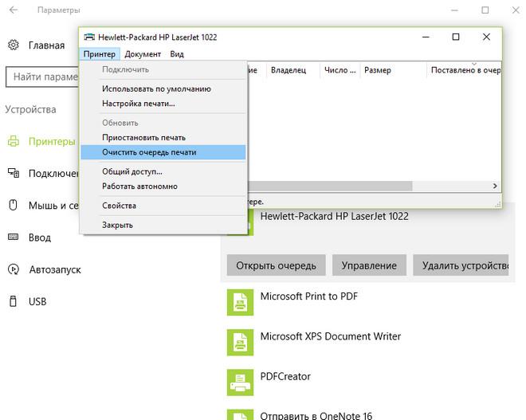Click the Главная gear icon
This screenshot has height=420, width=526.
tap(14, 45)
